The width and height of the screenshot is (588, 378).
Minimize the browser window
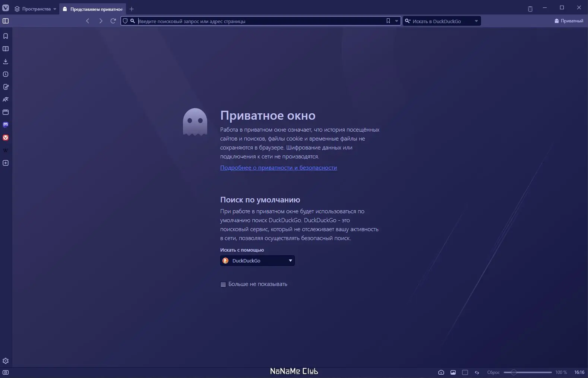click(x=545, y=8)
